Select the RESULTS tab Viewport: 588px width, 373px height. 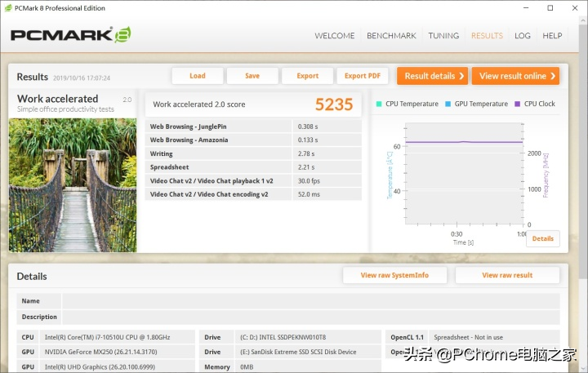(x=487, y=36)
